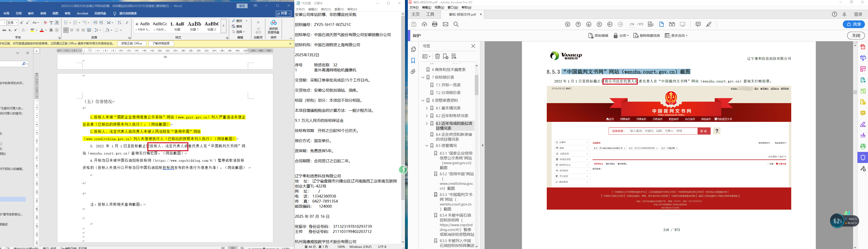The width and height of the screenshot is (868, 249).
Task: Toggle justify alignment in Word
Action: (x=83, y=30)
